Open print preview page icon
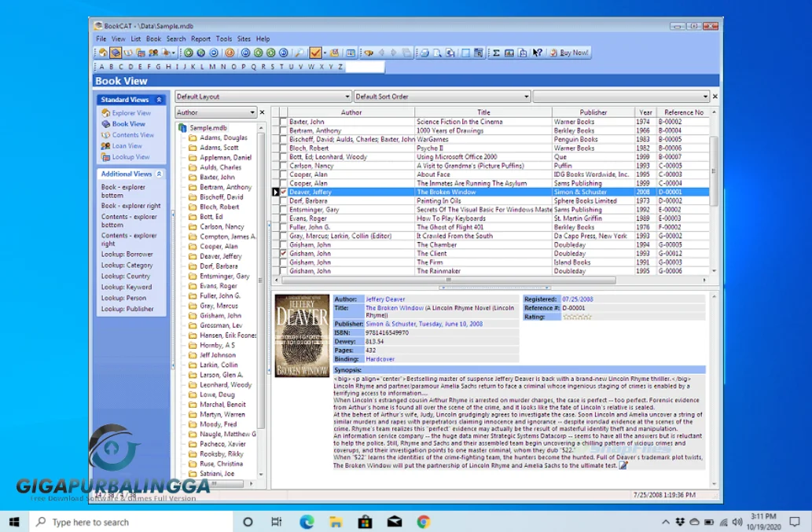The image size is (812, 532). click(438, 53)
